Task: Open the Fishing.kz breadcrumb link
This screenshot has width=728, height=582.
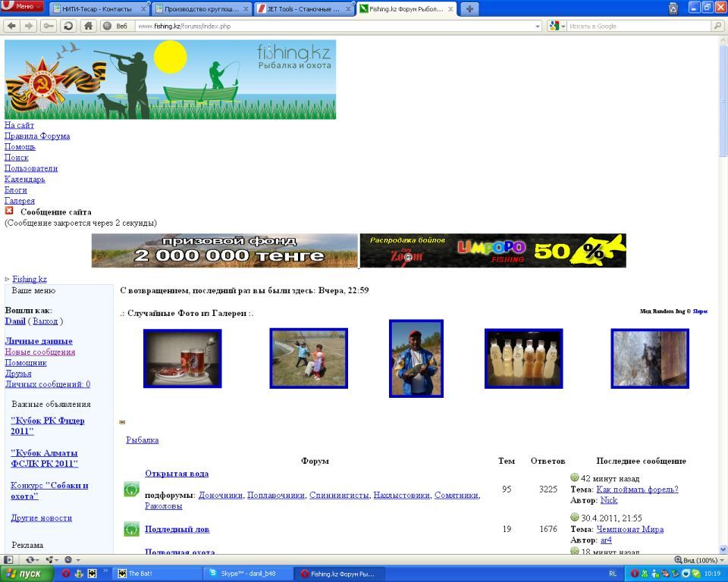Action: pyautogui.click(x=30, y=279)
